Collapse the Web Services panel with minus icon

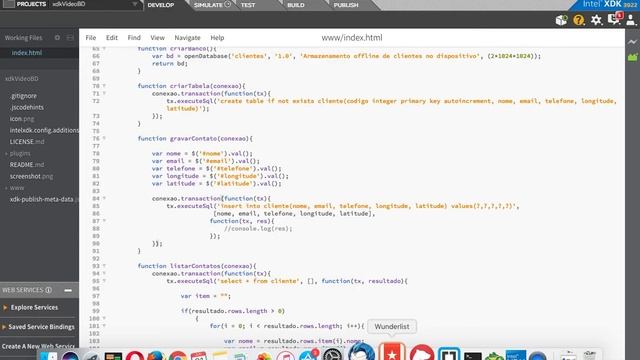68,290
